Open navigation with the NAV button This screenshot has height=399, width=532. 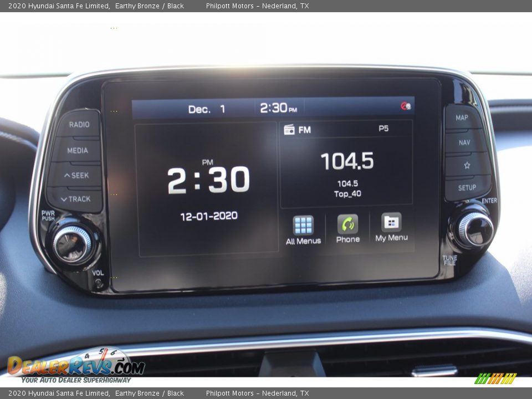[463, 141]
